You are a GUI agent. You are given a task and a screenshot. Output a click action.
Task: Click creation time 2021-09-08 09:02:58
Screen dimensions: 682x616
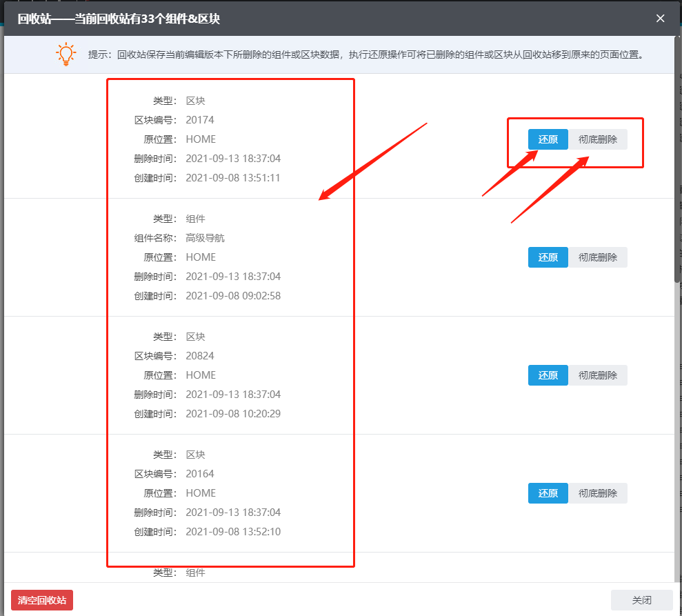233,296
